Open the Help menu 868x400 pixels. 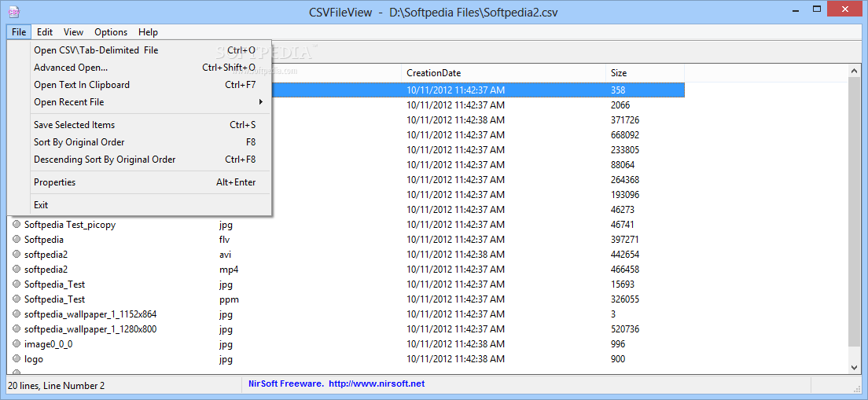[148, 32]
